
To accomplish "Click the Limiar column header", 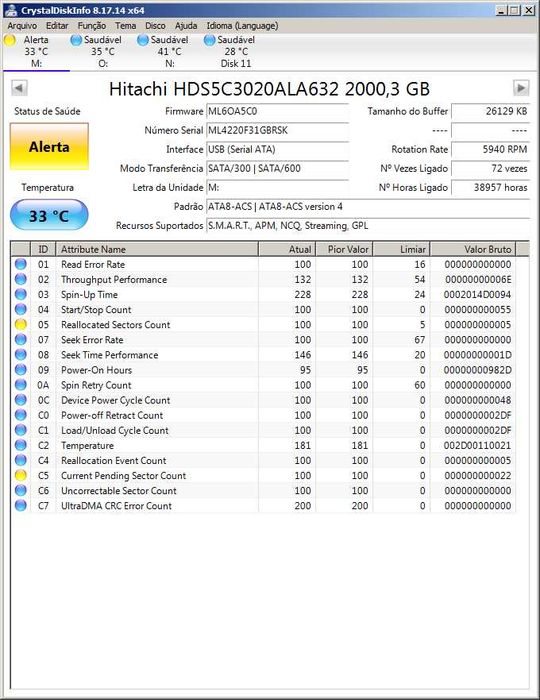I will click(x=401, y=249).
